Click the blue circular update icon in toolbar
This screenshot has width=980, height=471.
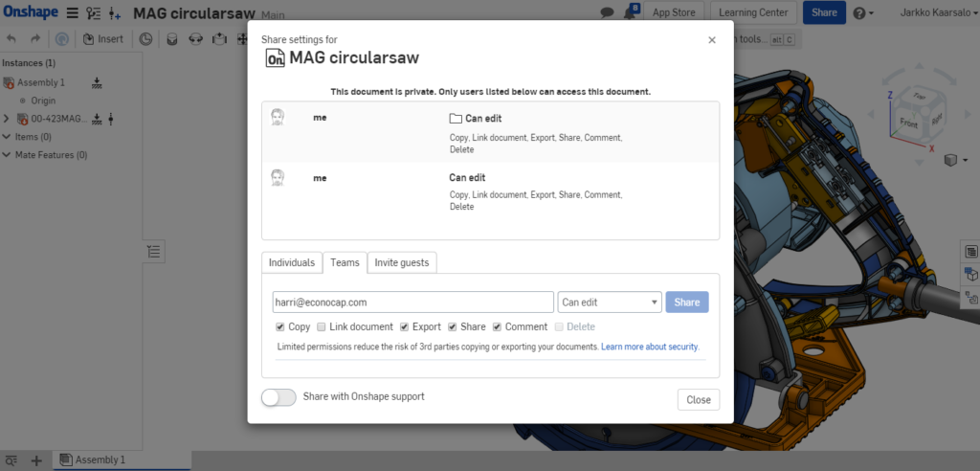61,39
